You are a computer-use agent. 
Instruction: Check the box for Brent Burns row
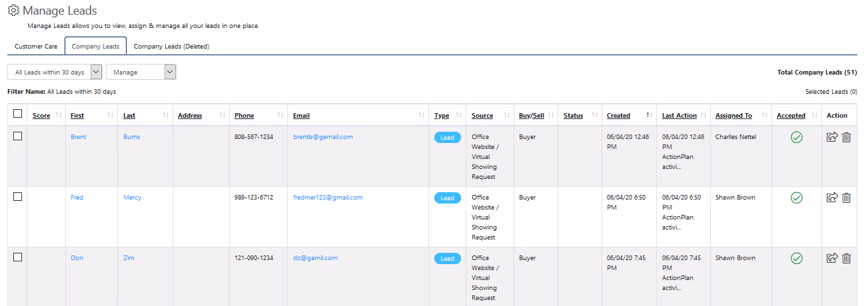click(x=18, y=136)
